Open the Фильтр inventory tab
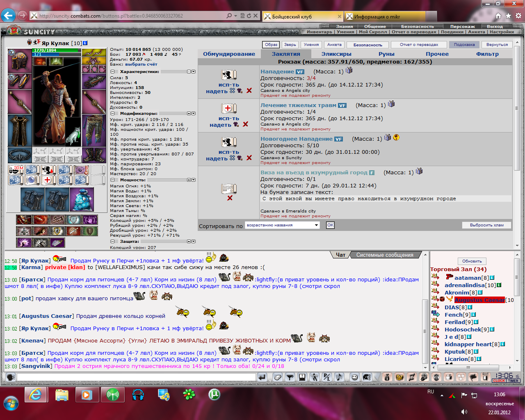The width and height of the screenshot is (525, 420). tap(487, 54)
